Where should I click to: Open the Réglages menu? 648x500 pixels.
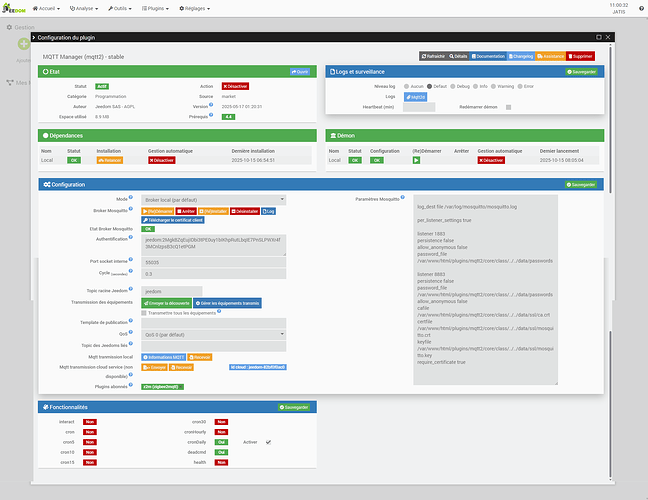(195, 8)
